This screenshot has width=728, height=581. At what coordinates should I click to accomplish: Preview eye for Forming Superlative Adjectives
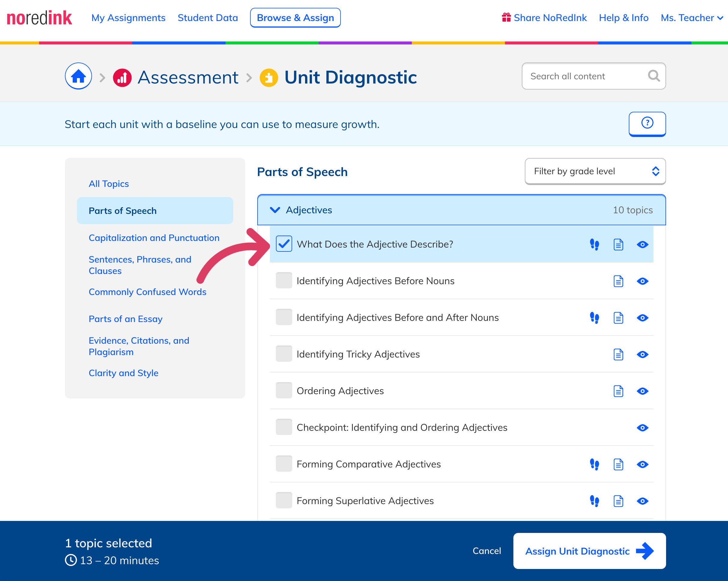tap(642, 501)
